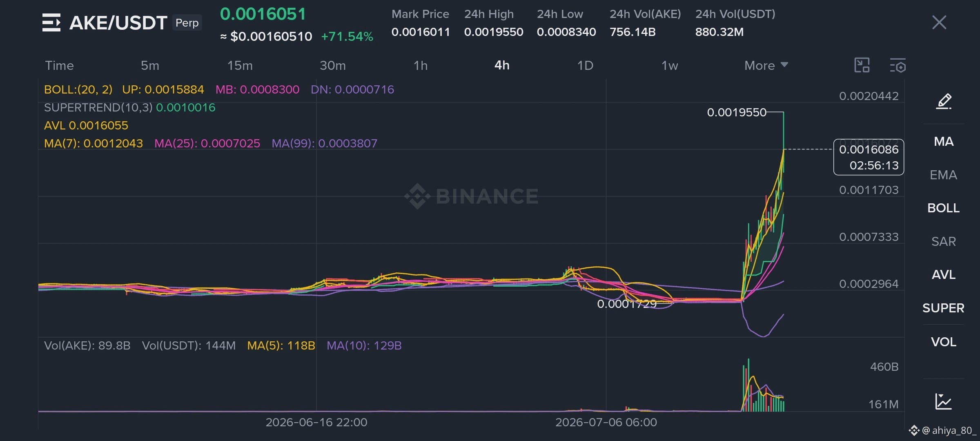Image resolution: width=980 pixels, height=441 pixels.
Task: Toggle the AVL indicator
Action: (944, 275)
